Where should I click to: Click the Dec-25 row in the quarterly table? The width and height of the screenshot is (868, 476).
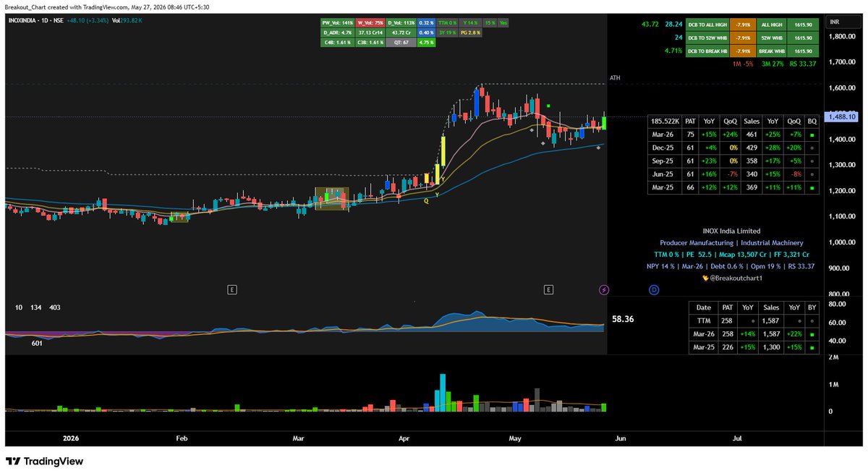point(733,148)
